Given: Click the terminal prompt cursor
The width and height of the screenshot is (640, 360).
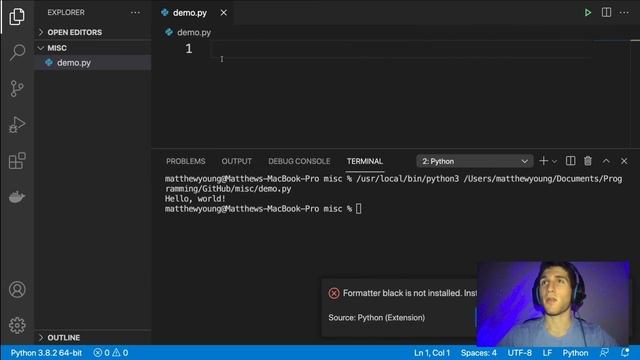Looking at the screenshot, I should [x=358, y=209].
